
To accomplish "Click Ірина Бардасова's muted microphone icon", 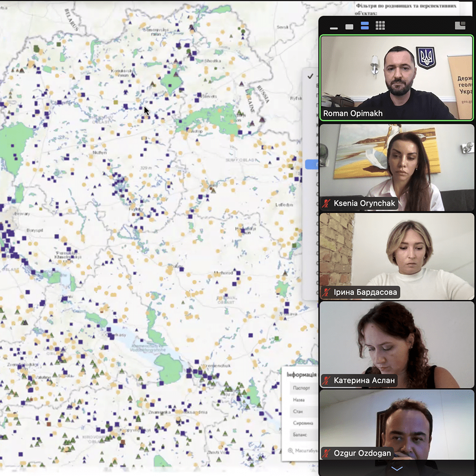I will point(326,292).
